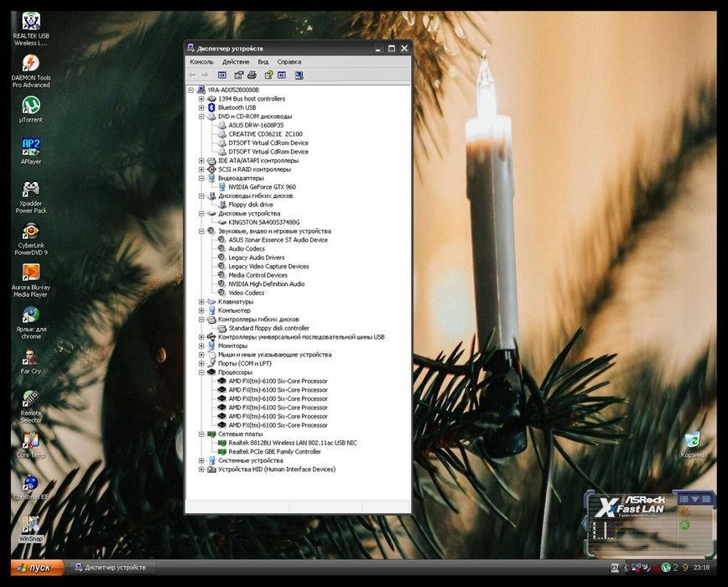
Task: Click the Print toolbar icon
Action: [252, 75]
